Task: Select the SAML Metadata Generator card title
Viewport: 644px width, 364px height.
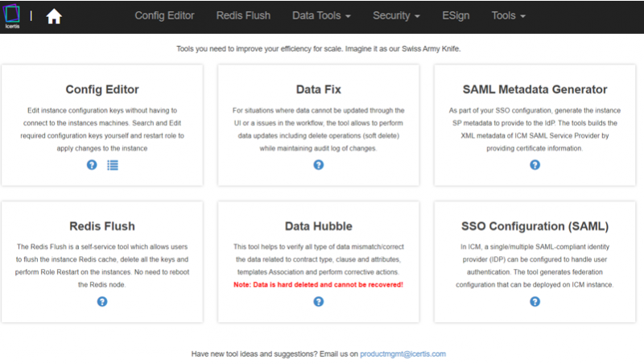Action: coord(535,89)
